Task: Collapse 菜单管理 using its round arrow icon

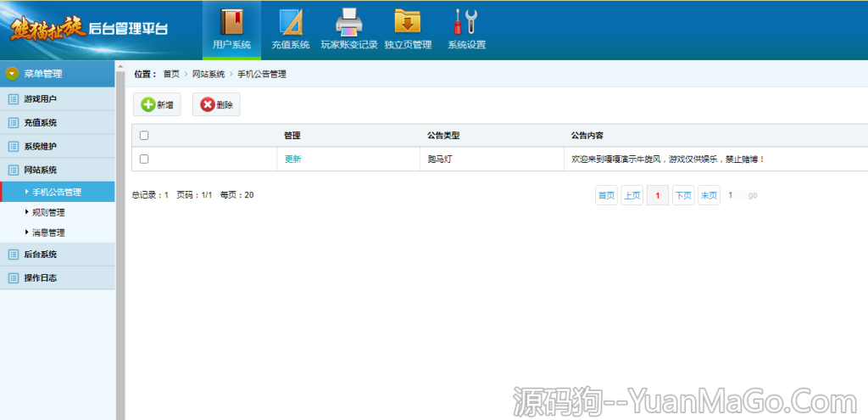Action: point(12,74)
